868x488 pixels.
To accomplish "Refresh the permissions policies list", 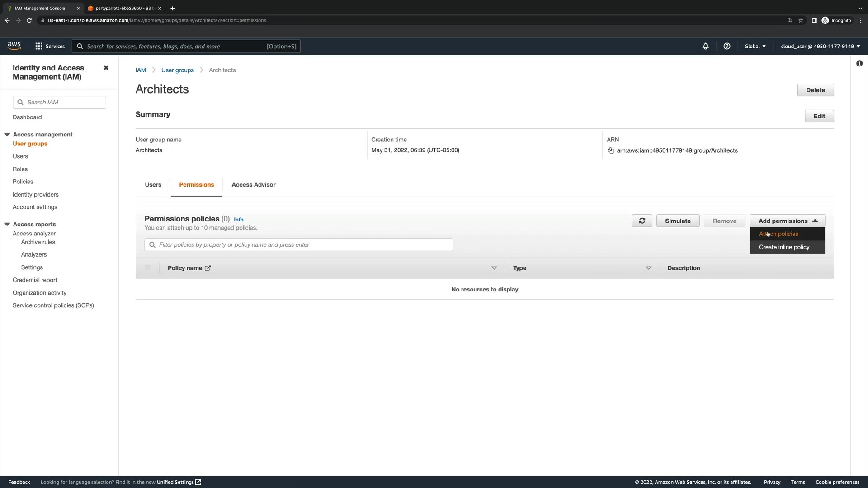I will [x=642, y=221].
